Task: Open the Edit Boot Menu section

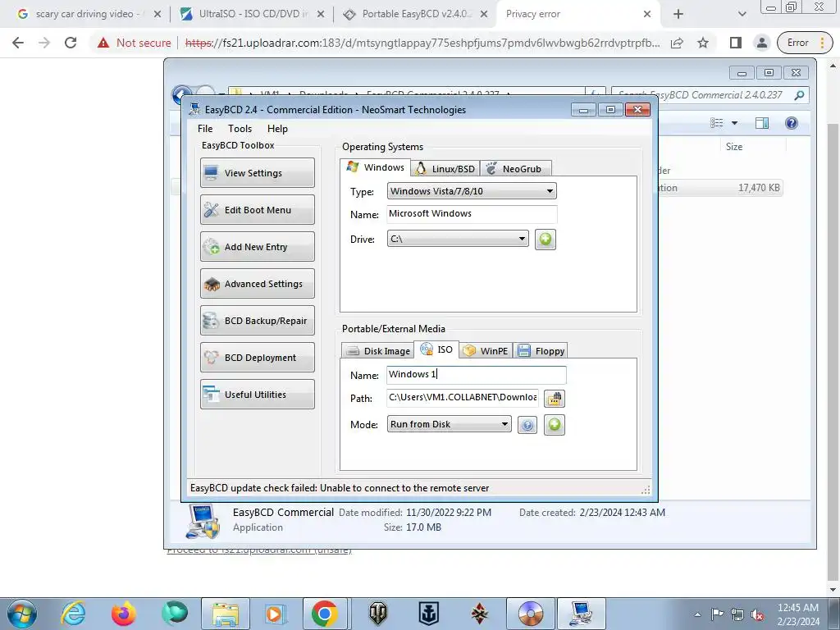Action: click(257, 209)
